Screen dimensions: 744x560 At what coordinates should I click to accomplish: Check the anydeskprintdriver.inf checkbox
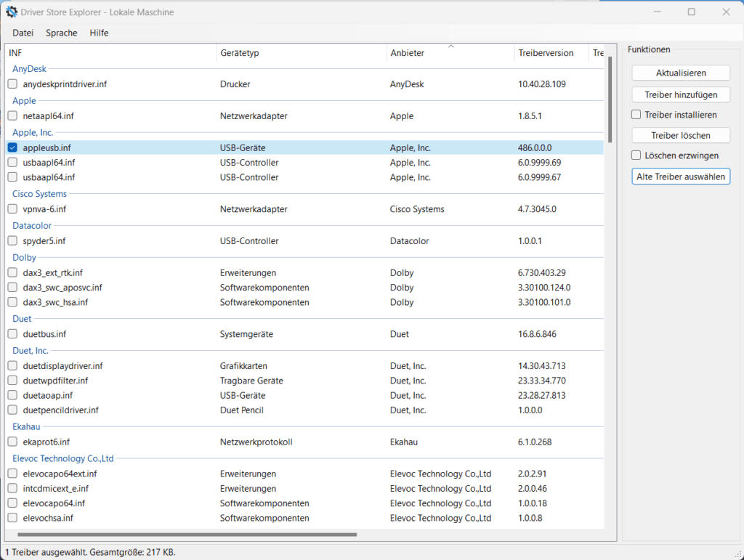coord(13,84)
